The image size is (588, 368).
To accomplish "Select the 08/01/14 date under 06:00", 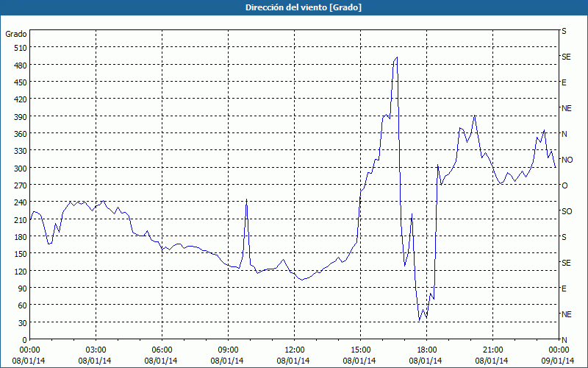I will (x=161, y=361).
